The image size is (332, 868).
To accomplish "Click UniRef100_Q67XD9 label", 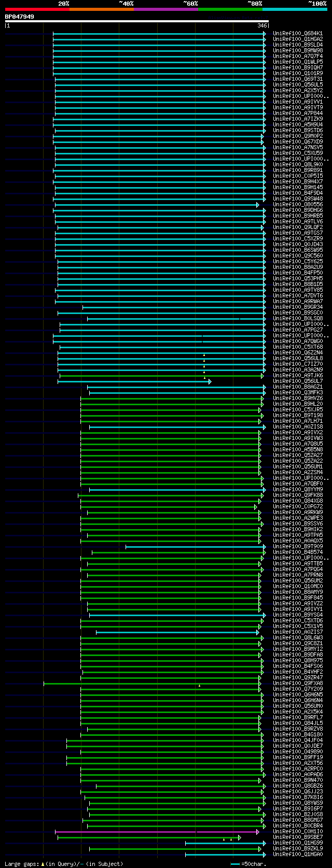I will (298, 141).
